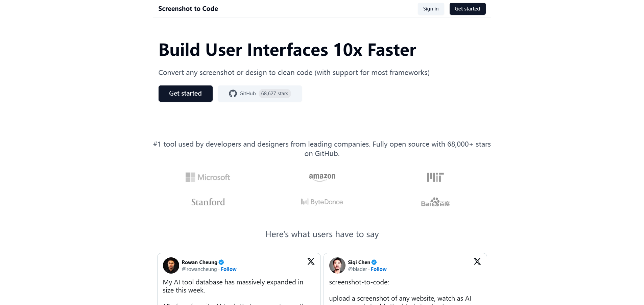Image resolution: width=644 pixels, height=305 pixels.
Task: Click the Stanford logo
Action: [x=208, y=202]
